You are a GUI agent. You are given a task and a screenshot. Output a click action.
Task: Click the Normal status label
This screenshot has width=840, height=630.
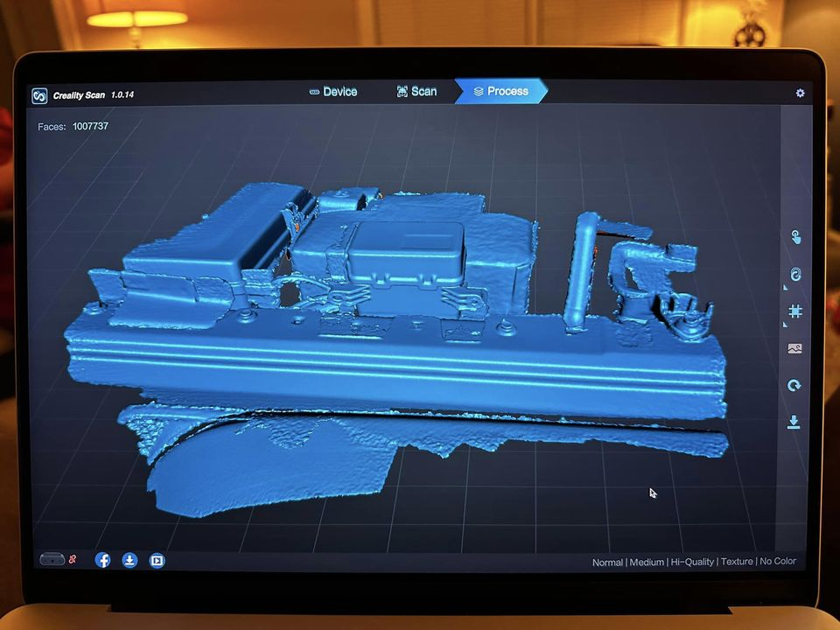pyautogui.click(x=607, y=563)
